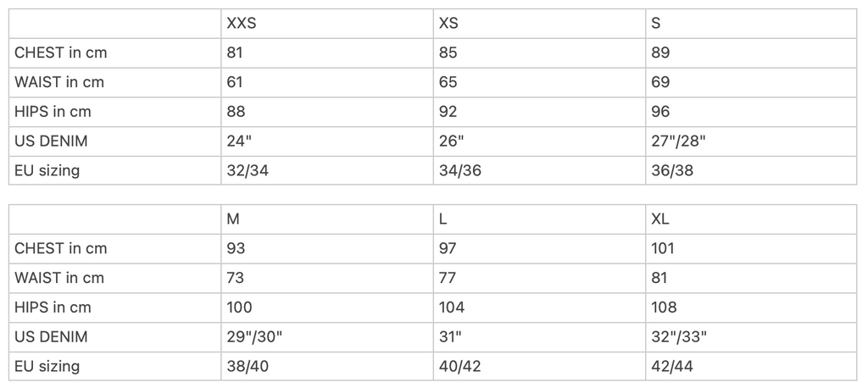Screen dimensions: 868x388
Task: Select the 65 waist value for XS
Action: (x=539, y=82)
